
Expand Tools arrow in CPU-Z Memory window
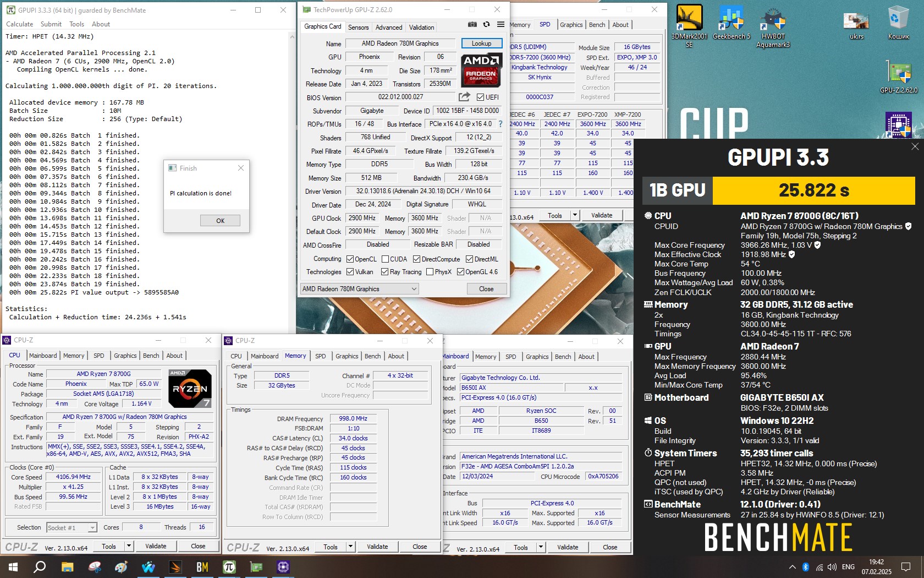coord(350,547)
